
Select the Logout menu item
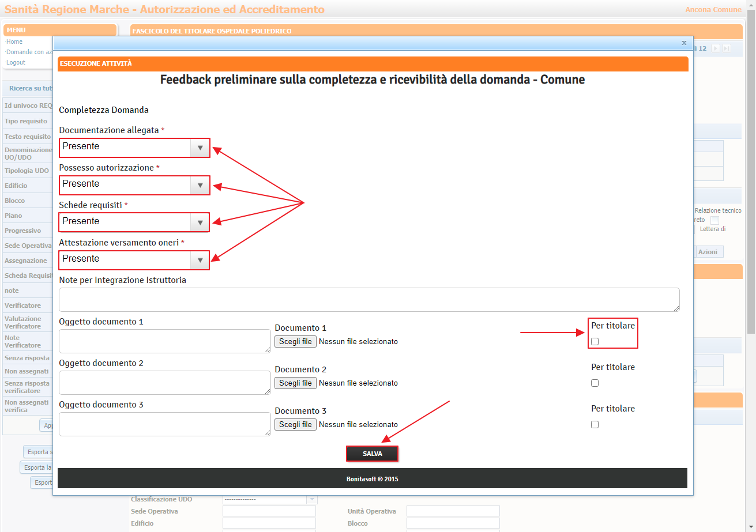coord(16,62)
